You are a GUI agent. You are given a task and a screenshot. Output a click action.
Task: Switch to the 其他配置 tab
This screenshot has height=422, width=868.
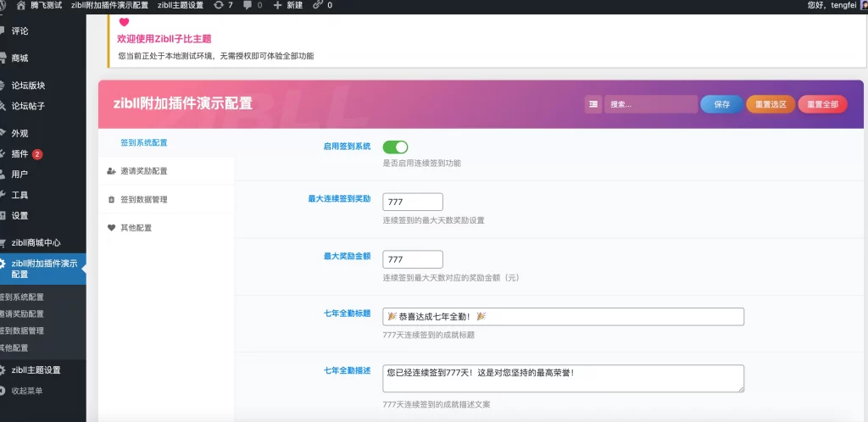coord(166,228)
